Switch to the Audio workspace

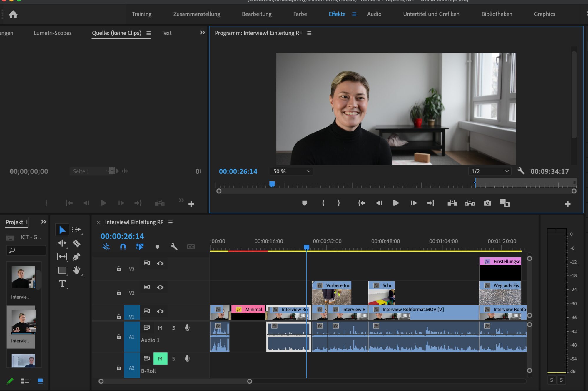(374, 14)
